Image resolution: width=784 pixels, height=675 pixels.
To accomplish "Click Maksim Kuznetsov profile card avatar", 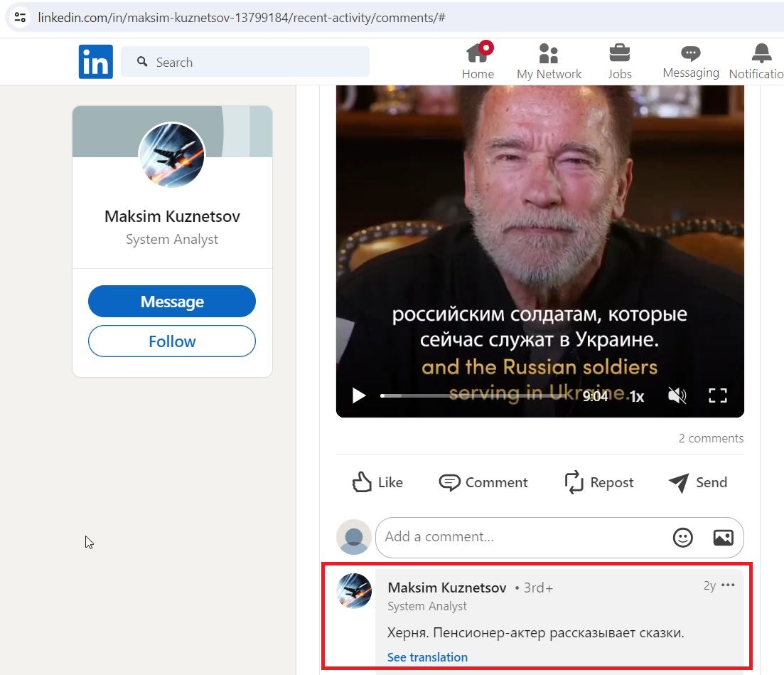I will (x=171, y=155).
